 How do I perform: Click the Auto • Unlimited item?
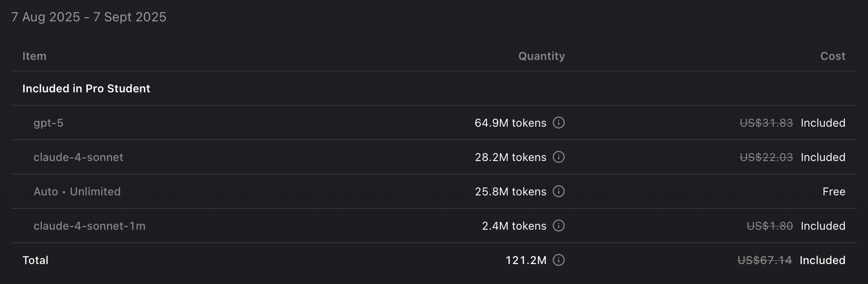click(x=77, y=192)
